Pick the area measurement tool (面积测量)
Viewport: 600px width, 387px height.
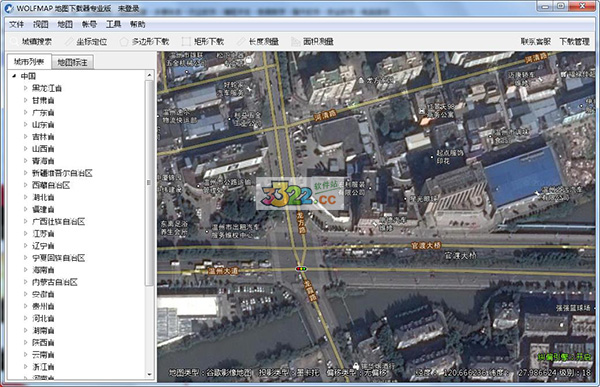[312, 41]
